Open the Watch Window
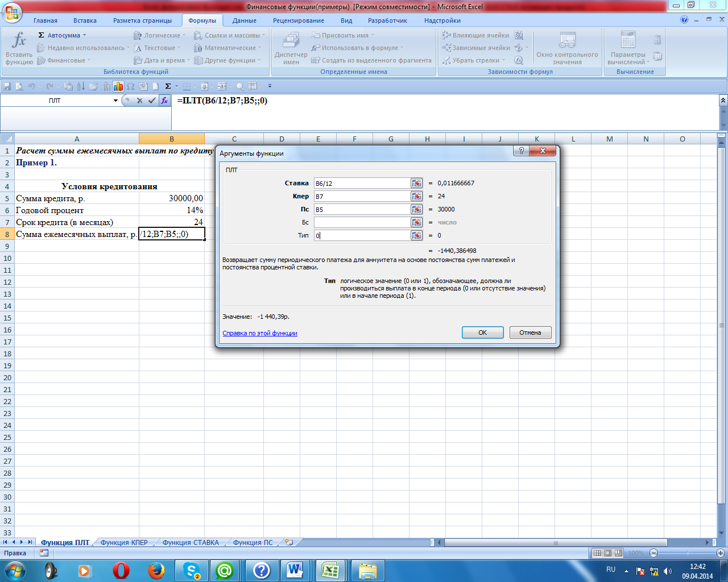Image resolution: width=728 pixels, height=582 pixels. (x=567, y=48)
